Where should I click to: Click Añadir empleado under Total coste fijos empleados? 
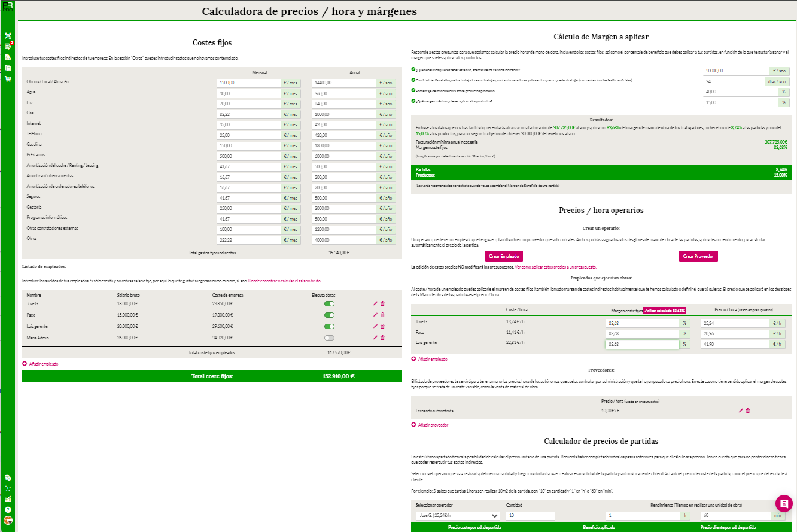pyautogui.click(x=40, y=364)
